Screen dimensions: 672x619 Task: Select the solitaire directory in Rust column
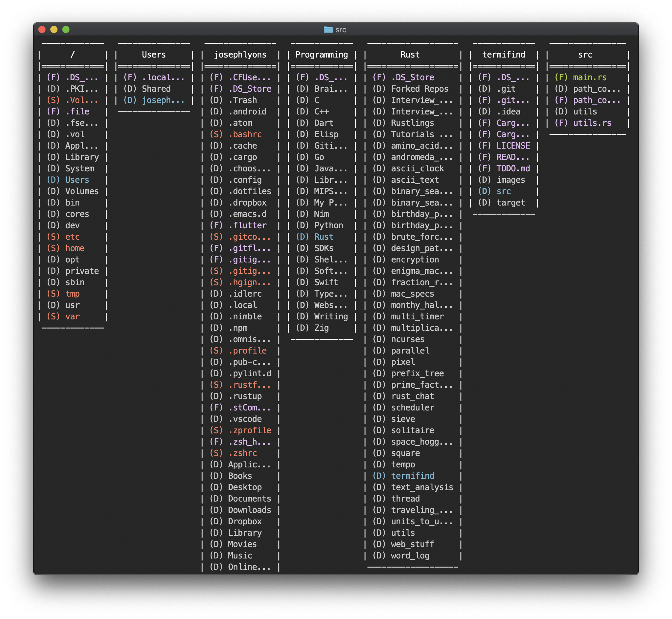point(412,430)
